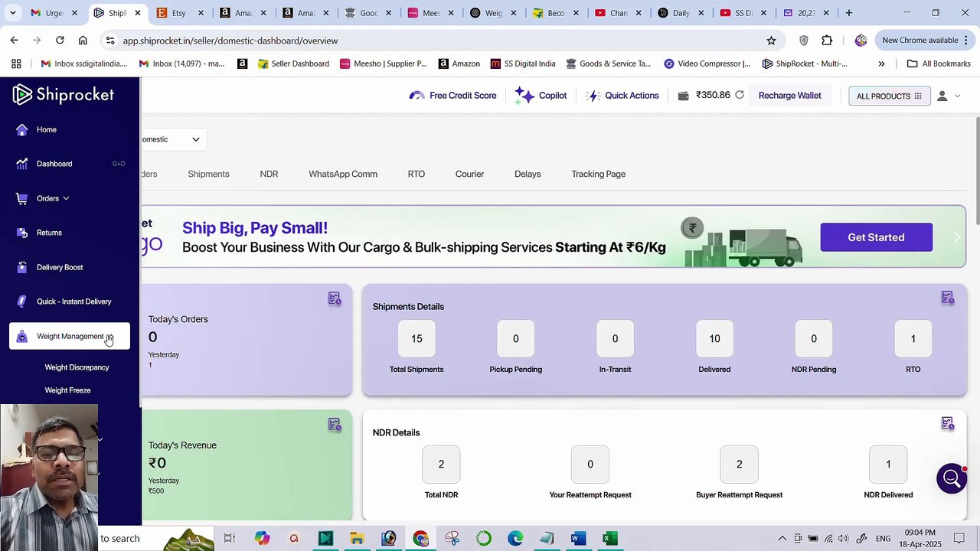Switch to the Delays tab
The height and width of the screenshot is (551, 980).
click(528, 174)
